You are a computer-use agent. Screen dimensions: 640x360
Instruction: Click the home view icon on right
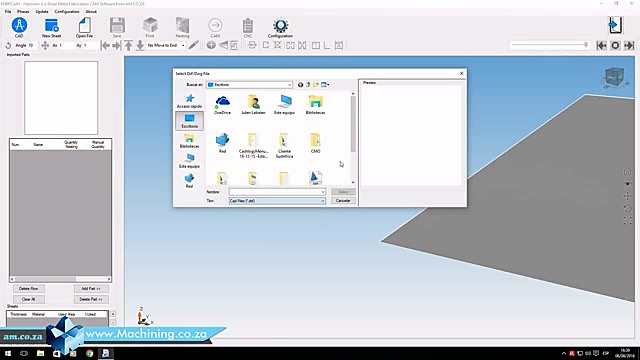pyautogui.click(x=627, y=172)
